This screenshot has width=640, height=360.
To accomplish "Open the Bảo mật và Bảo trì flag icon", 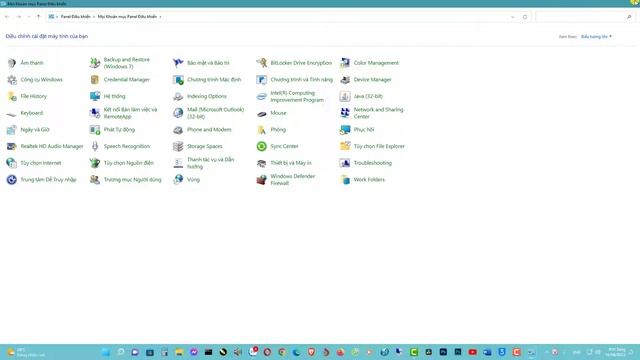I will click(178, 63).
